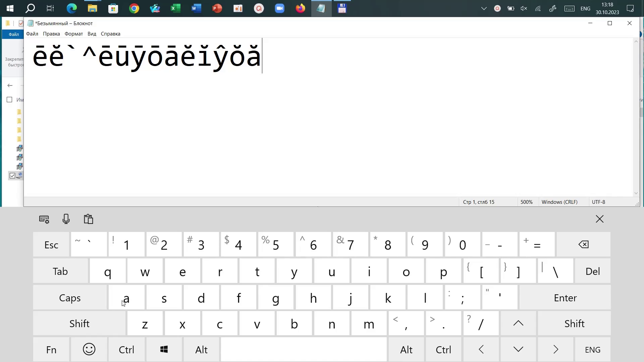The width and height of the screenshot is (644, 362).
Task: Toggle the left Shift key
Action: [79, 324]
